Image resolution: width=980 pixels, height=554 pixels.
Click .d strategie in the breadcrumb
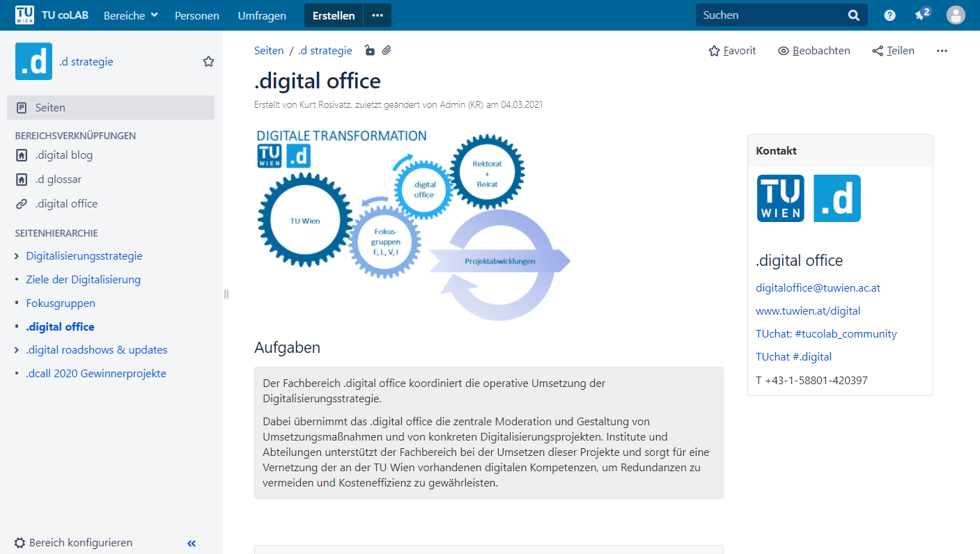tap(325, 51)
